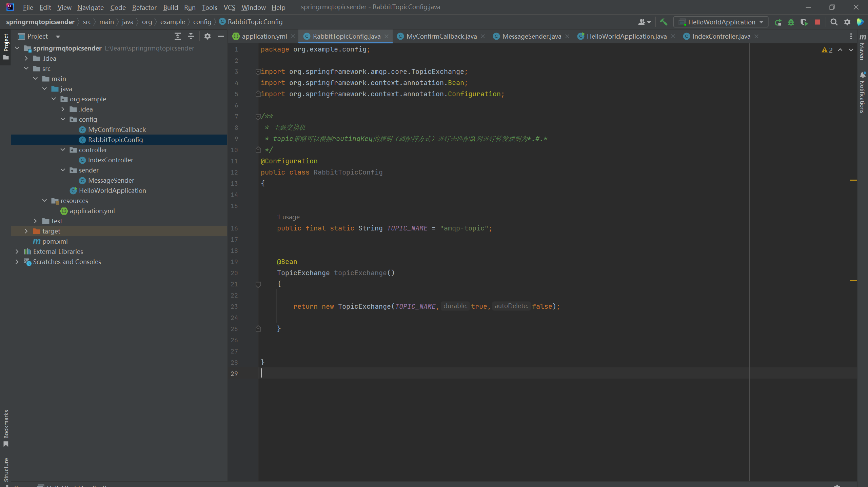This screenshot has width=868, height=487.
Task: Toggle the Notifications side panel
Action: tap(863, 93)
